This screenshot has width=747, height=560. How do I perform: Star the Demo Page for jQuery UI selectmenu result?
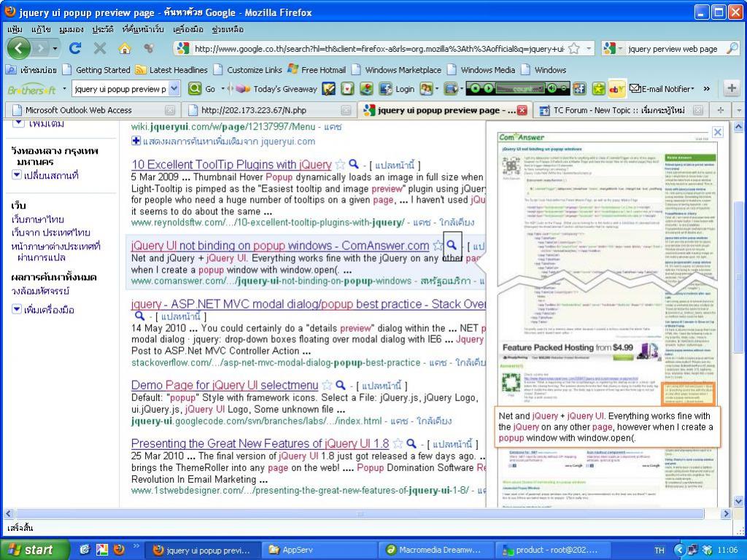pyautogui.click(x=327, y=385)
